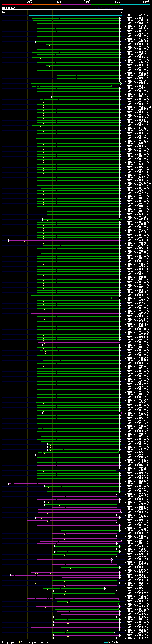This screenshot has height=644, width=152.
Task: Open hit UniRef100_C1C1F8
Action: [136, 63]
